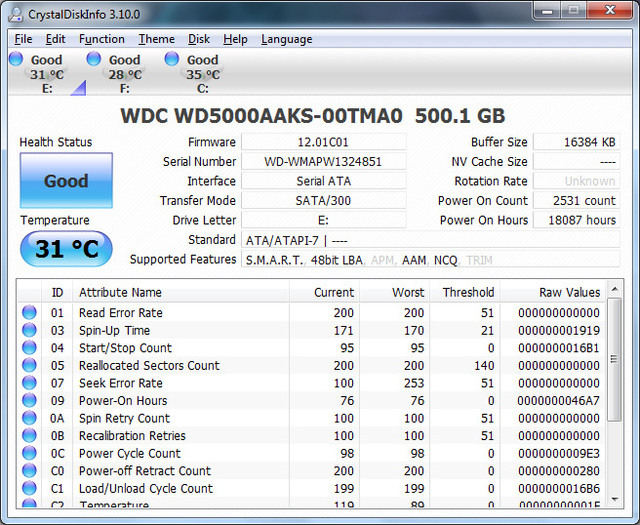Click the Standard field ATA/ATAPI-7
Image resolution: width=640 pixels, height=525 pixels.
point(431,240)
